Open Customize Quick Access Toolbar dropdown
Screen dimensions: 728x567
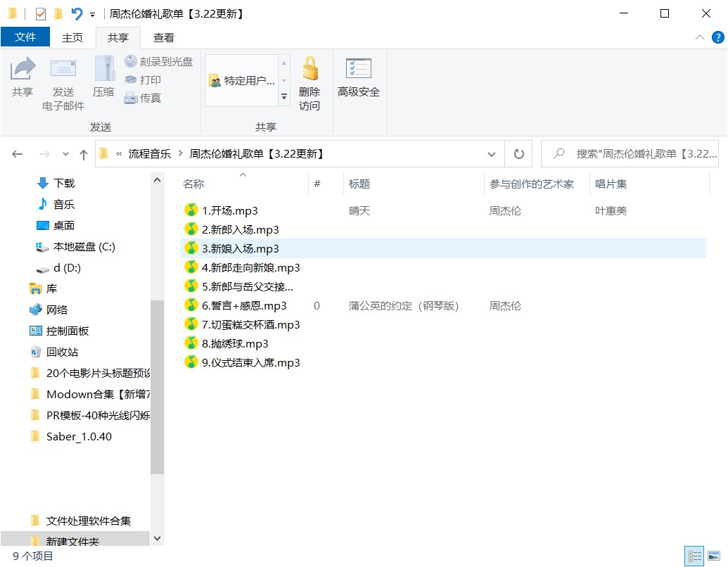[92, 15]
